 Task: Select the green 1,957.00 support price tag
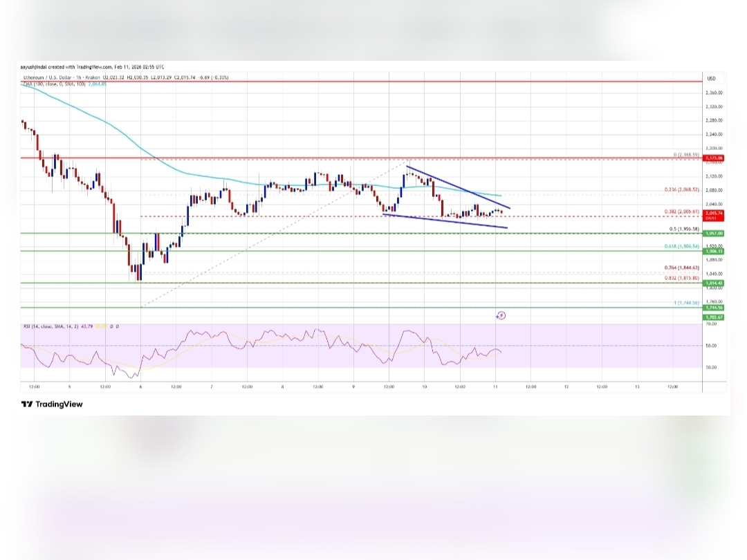click(x=713, y=234)
